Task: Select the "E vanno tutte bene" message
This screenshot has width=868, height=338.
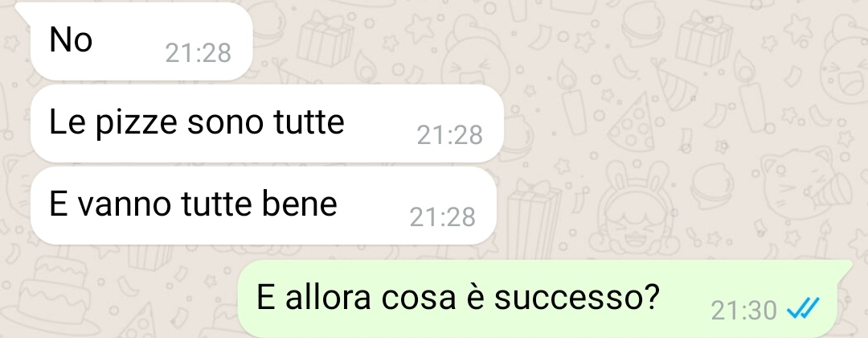Action: point(264,205)
